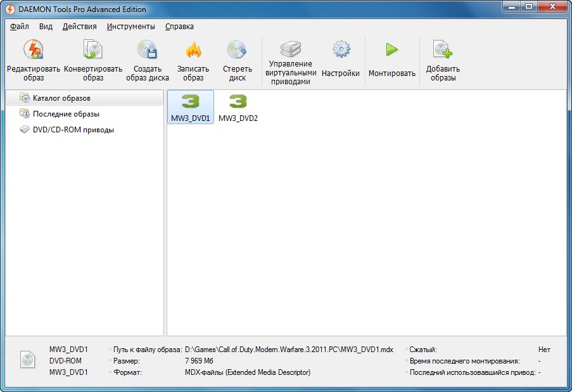Select the Каталог образов tree row
Viewport: 572px width, 392px height.
pos(85,98)
